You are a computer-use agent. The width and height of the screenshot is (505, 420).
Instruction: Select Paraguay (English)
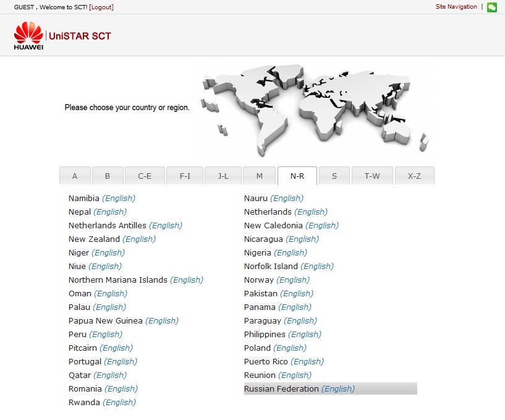tap(281, 320)
